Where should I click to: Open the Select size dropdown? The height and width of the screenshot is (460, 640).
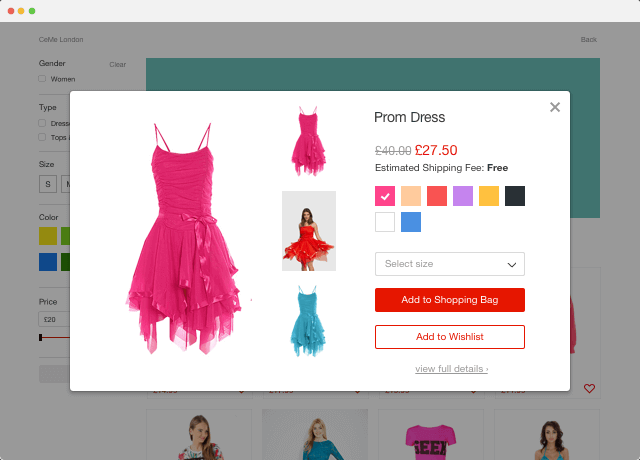tap(450, 264)
